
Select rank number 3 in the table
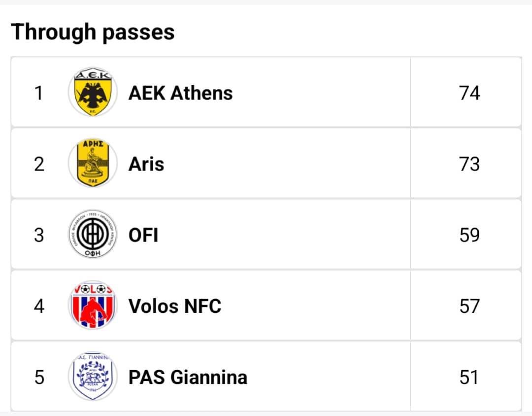(39, 235)
